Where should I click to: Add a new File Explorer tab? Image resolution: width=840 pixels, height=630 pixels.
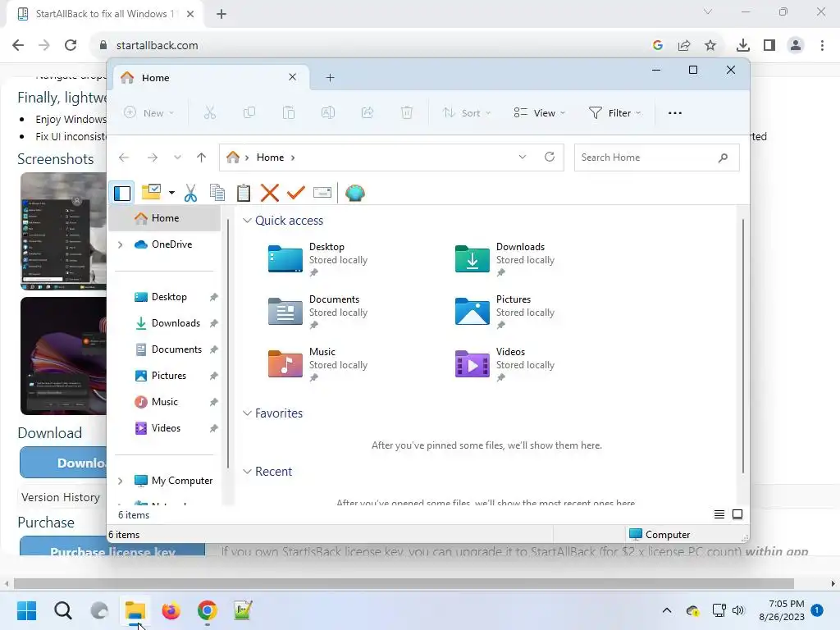click(330, 78)
